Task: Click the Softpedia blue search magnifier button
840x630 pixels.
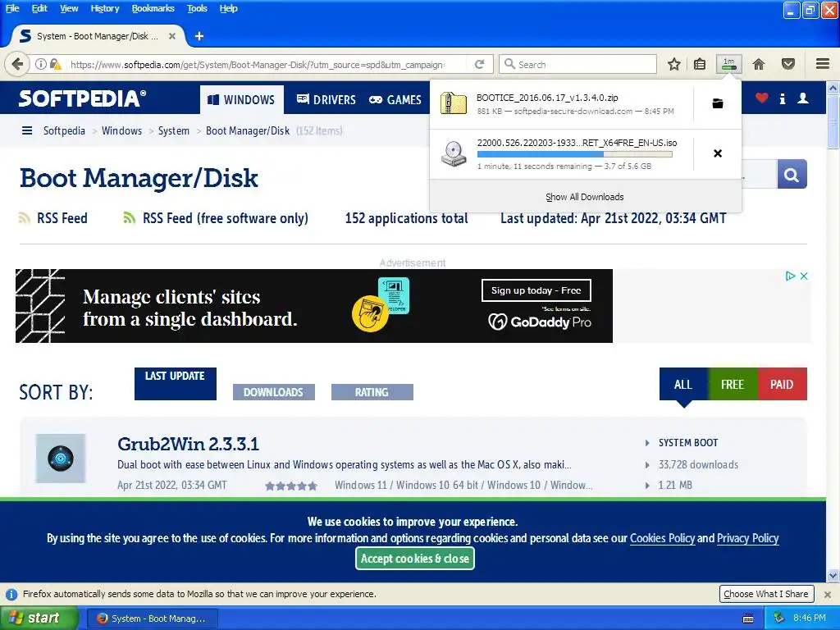Action: point(792,174)
